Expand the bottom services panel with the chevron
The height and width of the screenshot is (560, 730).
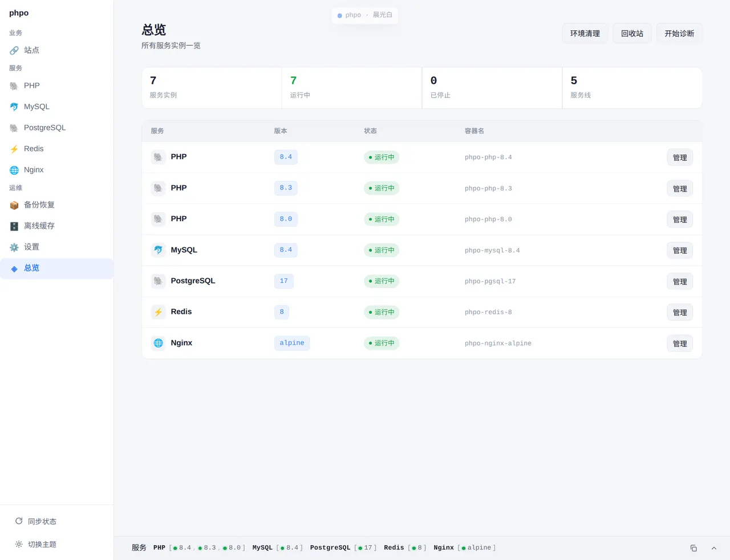713,548
